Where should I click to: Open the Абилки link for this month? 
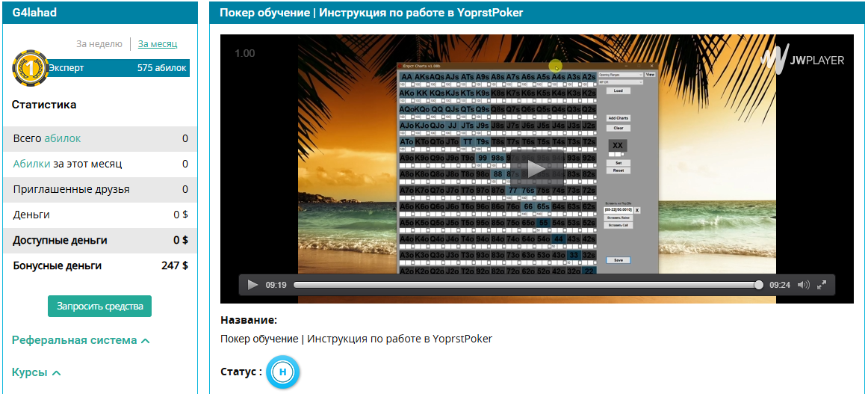(x=31, y=164)
